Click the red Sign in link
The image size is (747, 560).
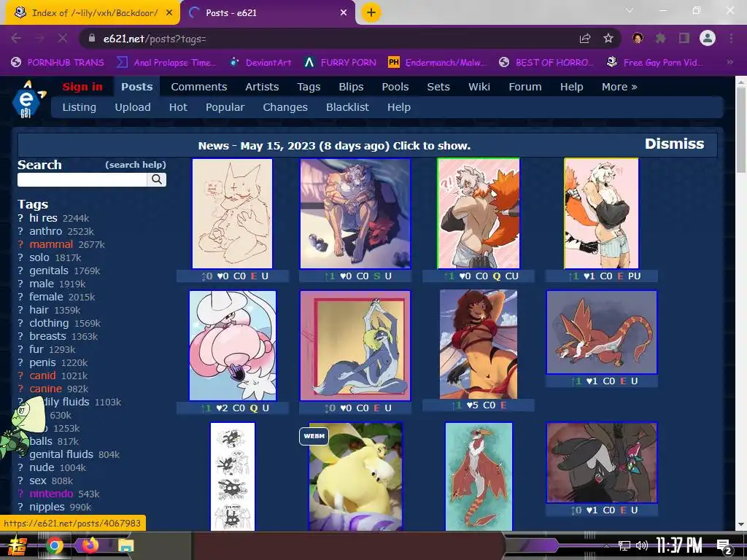pyautogui.click(x=82, y=87)
